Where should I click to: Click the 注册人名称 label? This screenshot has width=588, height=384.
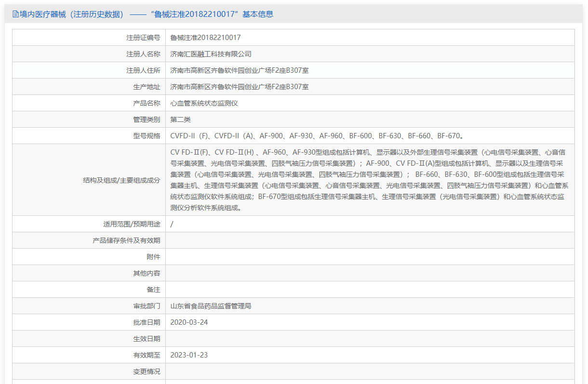[143, 54]
